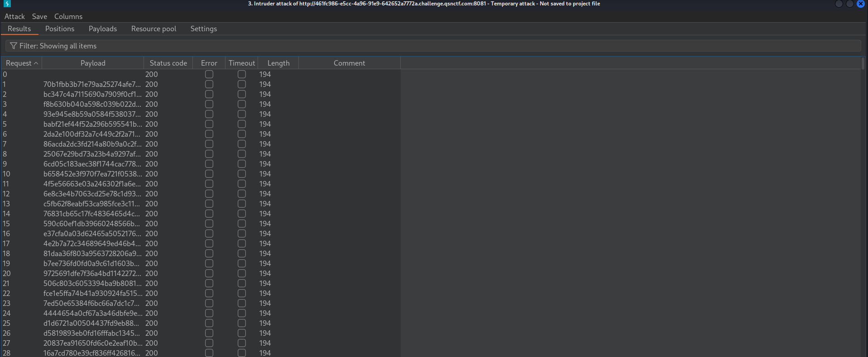The height and width of the screenshot is (357, 868).
Task: Select payload 7ed50e65384f6bc66a7dc1c7...
Action: 92,303
